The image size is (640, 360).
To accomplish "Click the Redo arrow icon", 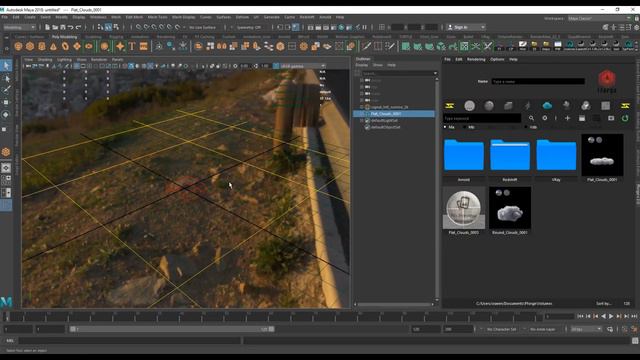I will point(78,27).
